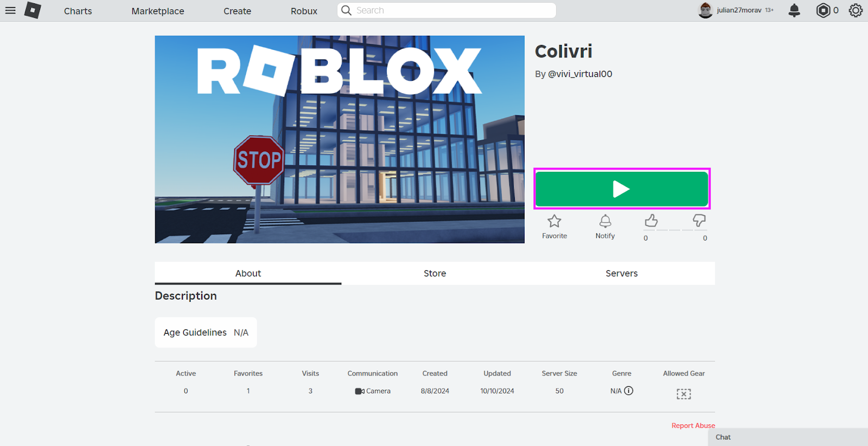
Task: Switch to the Servers tab
Action: [622, 273]
